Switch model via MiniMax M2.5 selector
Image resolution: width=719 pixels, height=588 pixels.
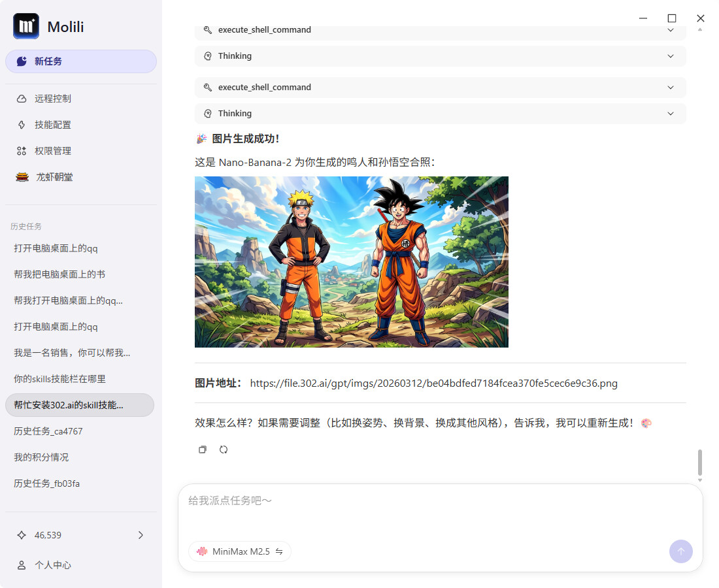tap(240, 551)
